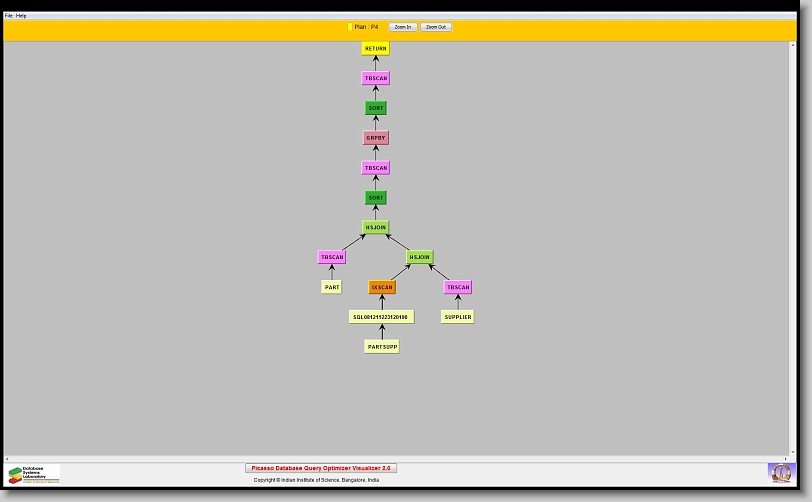The width and height of the screenshot is (812, 502).
Task: Select the pink GRPBY node
Action: (x=376, y=138)
